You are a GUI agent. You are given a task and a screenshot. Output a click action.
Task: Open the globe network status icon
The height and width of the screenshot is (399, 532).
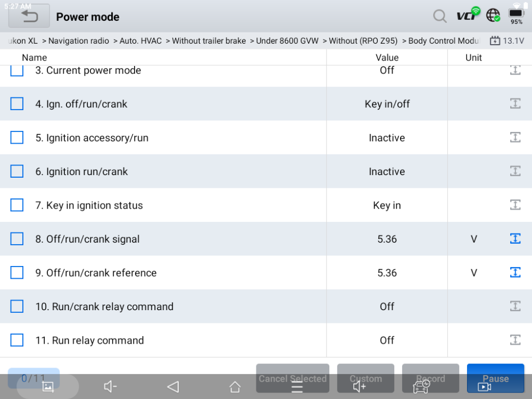pos(493,15)
